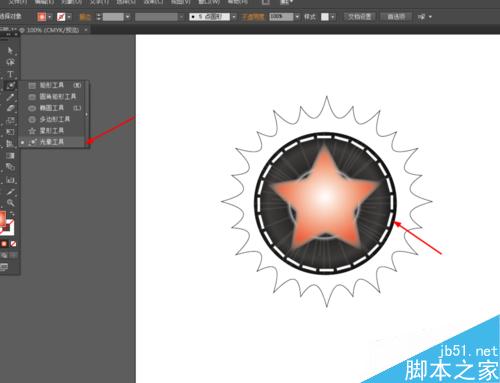Click the active Flare tool toolbox slot
The width and height of the screenshot is (500, 383).
click(x=10, y=86)
